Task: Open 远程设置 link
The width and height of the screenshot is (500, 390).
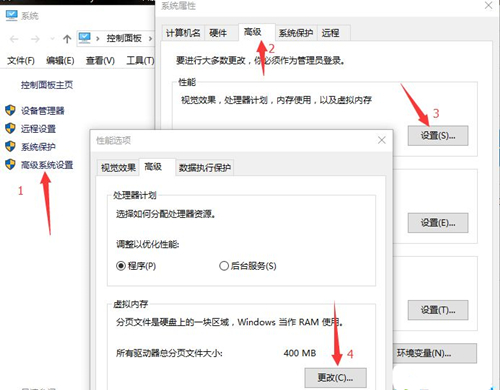Action: [x=38, y=129]
